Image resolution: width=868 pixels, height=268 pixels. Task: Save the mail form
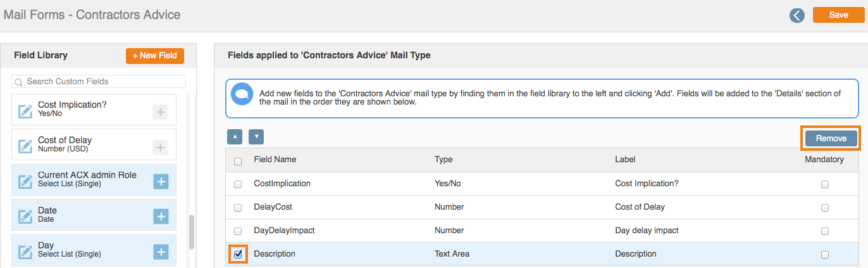pos(838,15)
